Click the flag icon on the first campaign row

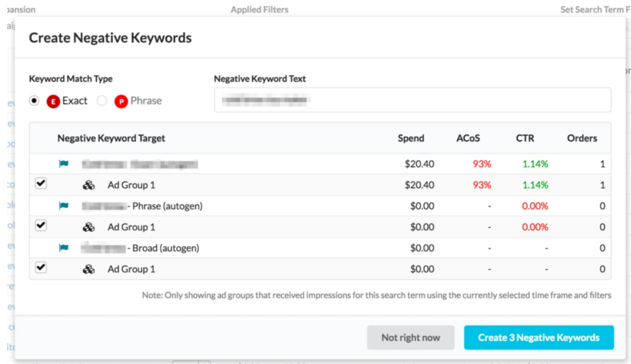click(x=63, y=164)
